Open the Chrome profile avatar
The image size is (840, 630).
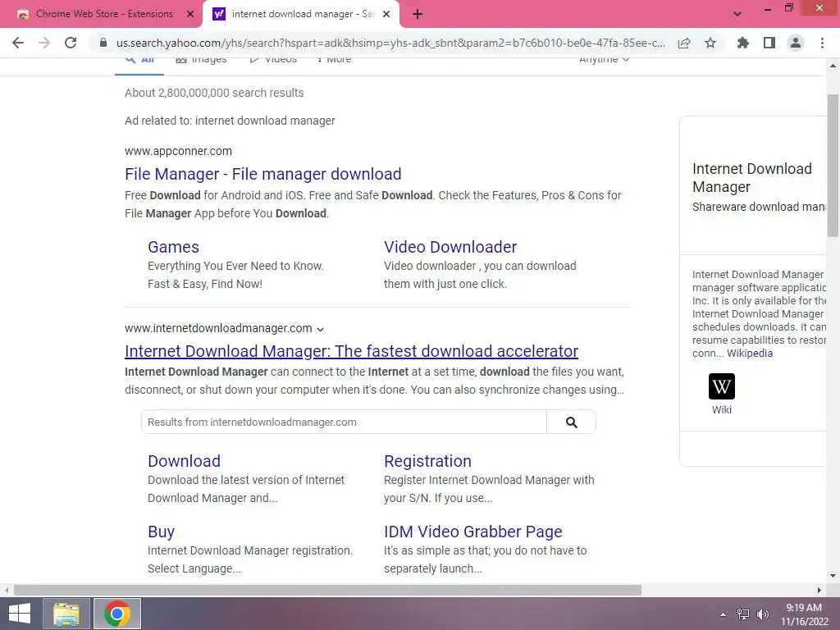(796, 43)
